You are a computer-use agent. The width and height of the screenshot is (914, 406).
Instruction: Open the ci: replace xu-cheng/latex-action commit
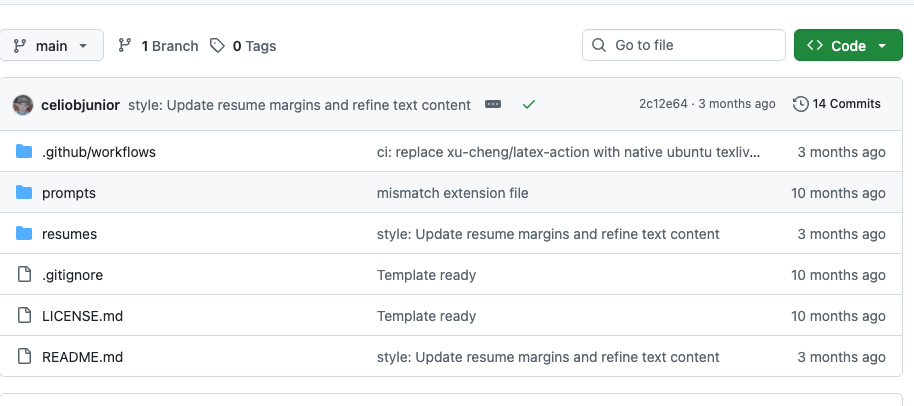pyautogui.click(x=568, y=152)
